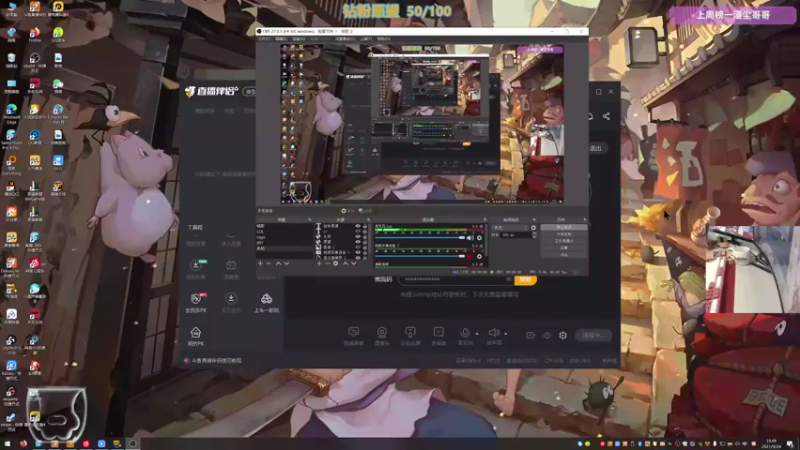The height and width of the screenshot is (450, 800).
Task: Expand speaker device options arrow
Action: click(506, 334)
